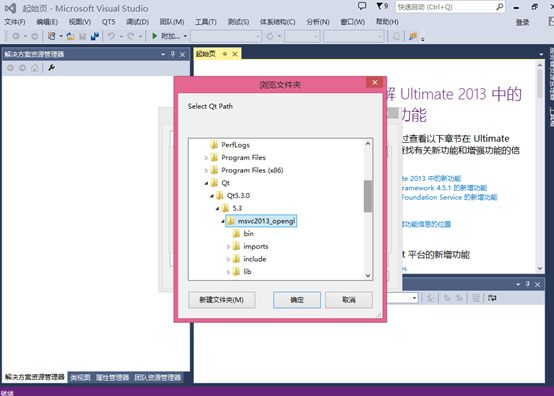Collapse the 5.3 folder node

tap(218, 208)
